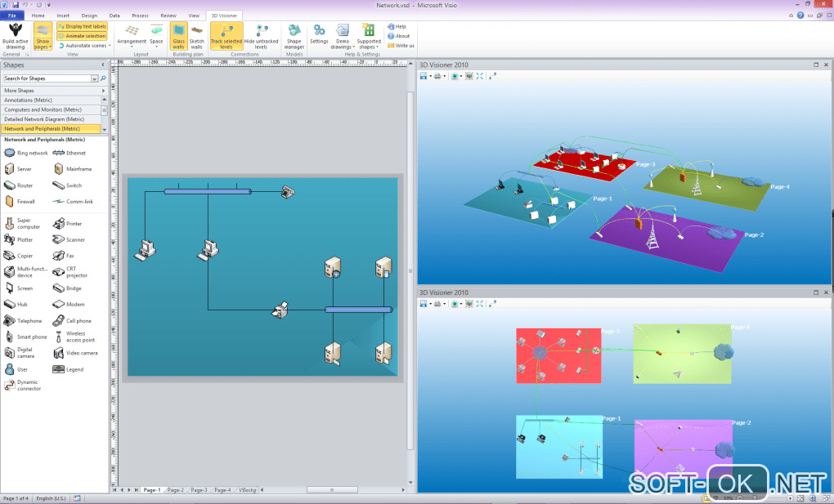Select the Video camera shape
Viewport: 834px width, 504px height.
(75, 353)
